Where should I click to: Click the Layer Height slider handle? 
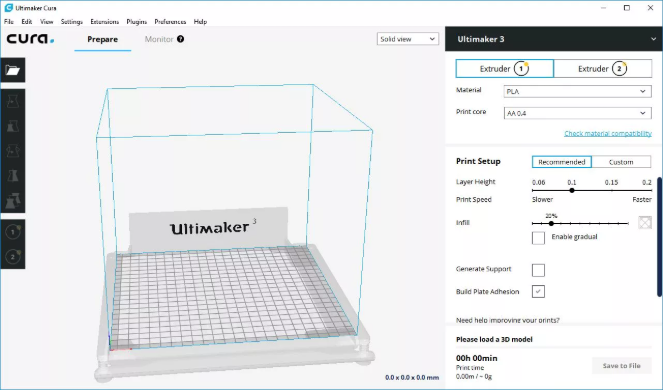coord(572,190)
